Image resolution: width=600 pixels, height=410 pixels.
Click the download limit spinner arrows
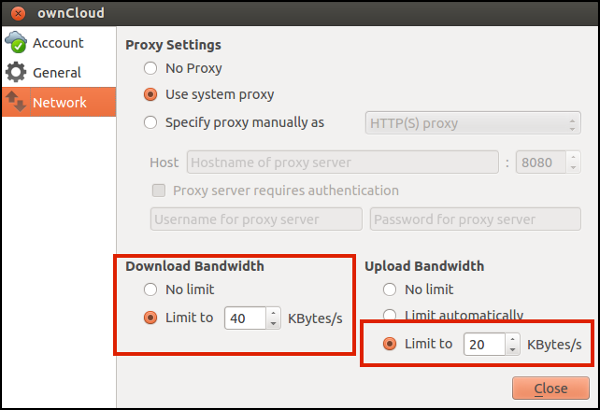tap(273, 318)
